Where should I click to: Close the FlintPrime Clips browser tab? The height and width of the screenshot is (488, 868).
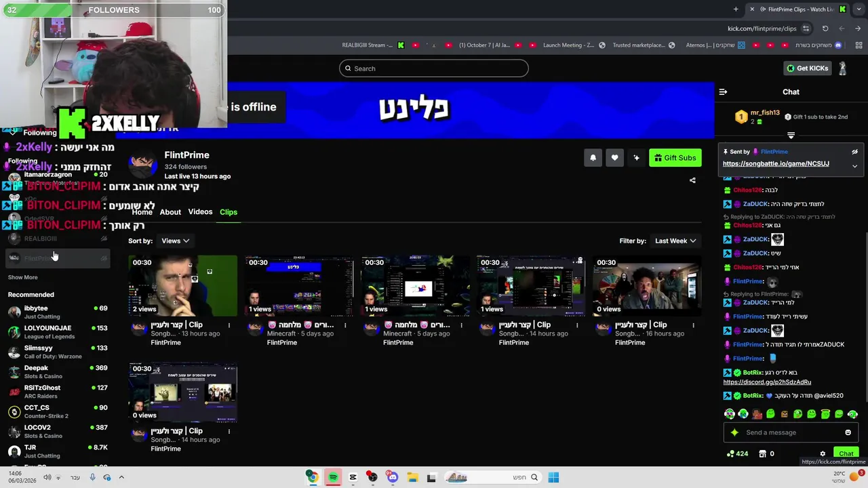click(x=752, y=9)
